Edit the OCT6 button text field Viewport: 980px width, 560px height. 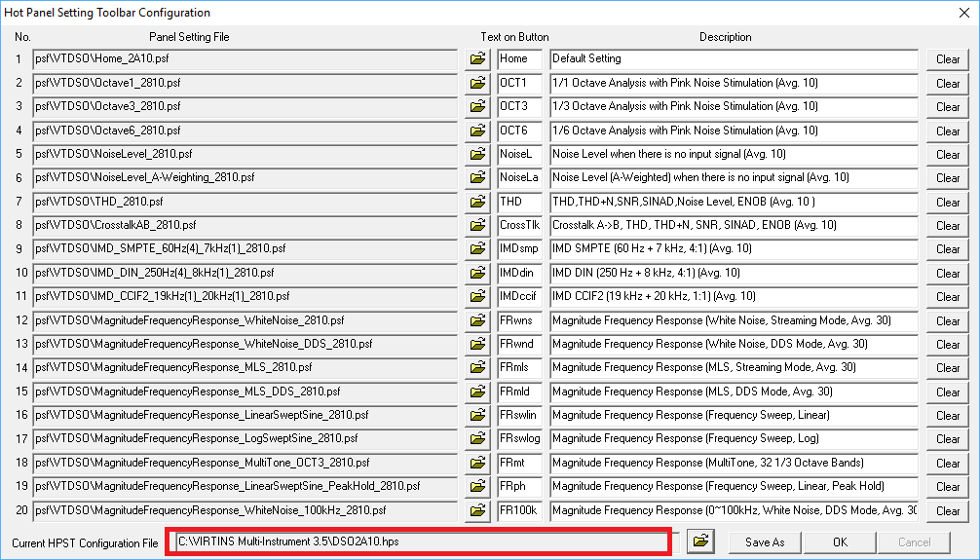(518, 131)
